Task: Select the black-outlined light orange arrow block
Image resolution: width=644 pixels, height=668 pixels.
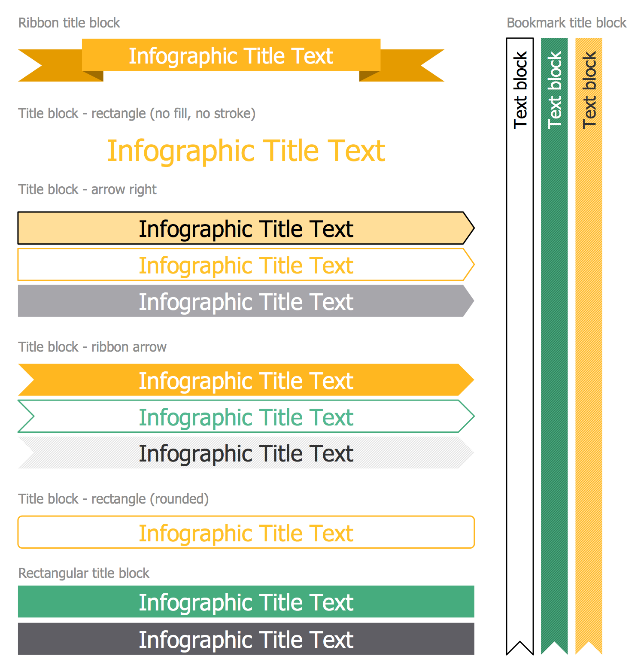Action: coord(246,228)
